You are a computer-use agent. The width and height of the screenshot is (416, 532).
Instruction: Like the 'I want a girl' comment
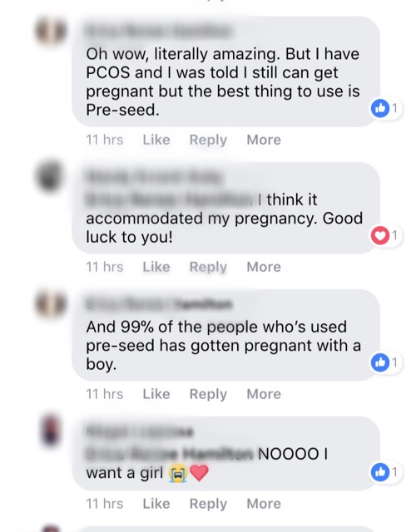(x=156, y=504)
